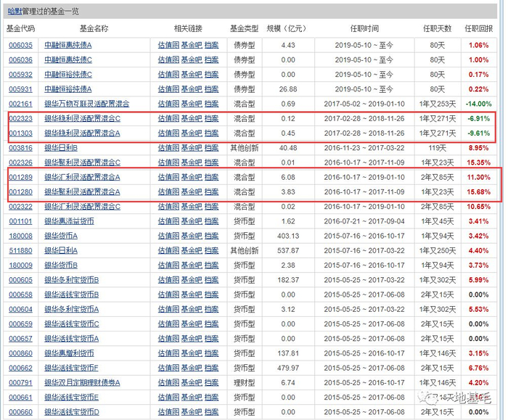Select return value 15.68%

point(479,192)
